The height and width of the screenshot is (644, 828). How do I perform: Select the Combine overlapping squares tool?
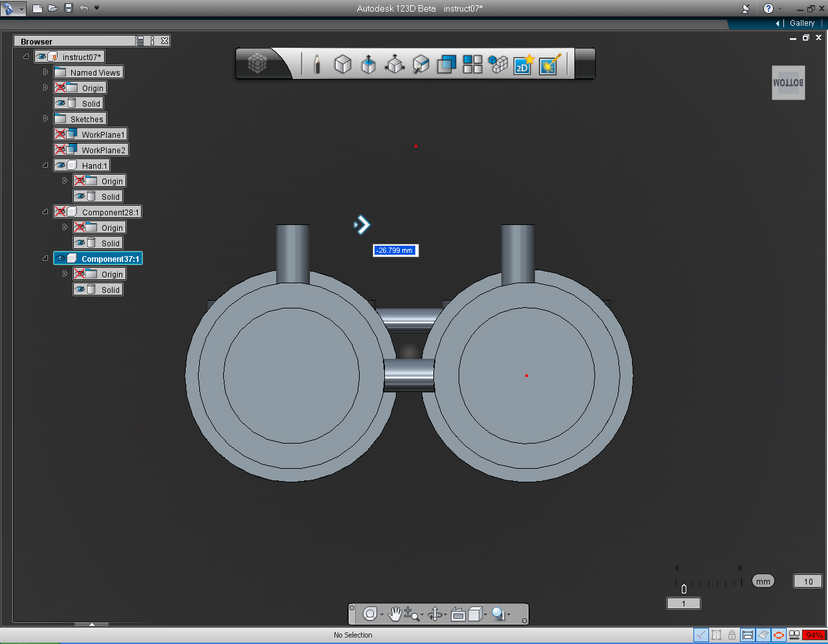pos(446,64)
